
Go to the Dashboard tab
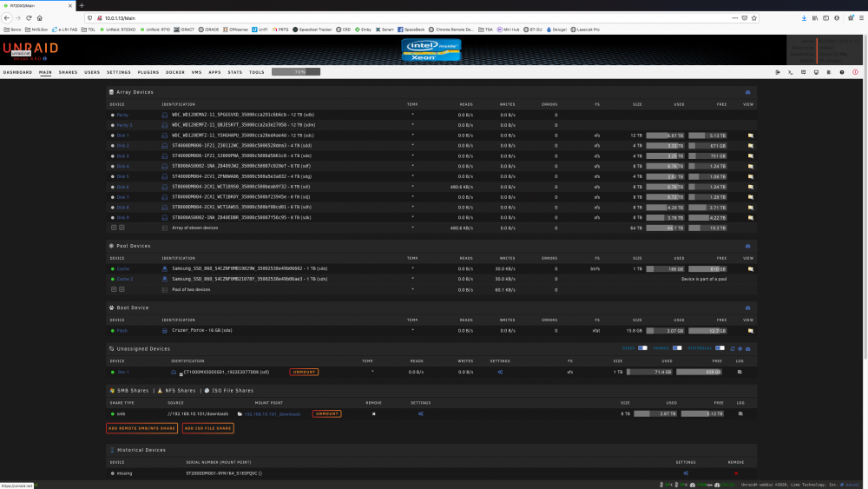click(x=17, y=72)
